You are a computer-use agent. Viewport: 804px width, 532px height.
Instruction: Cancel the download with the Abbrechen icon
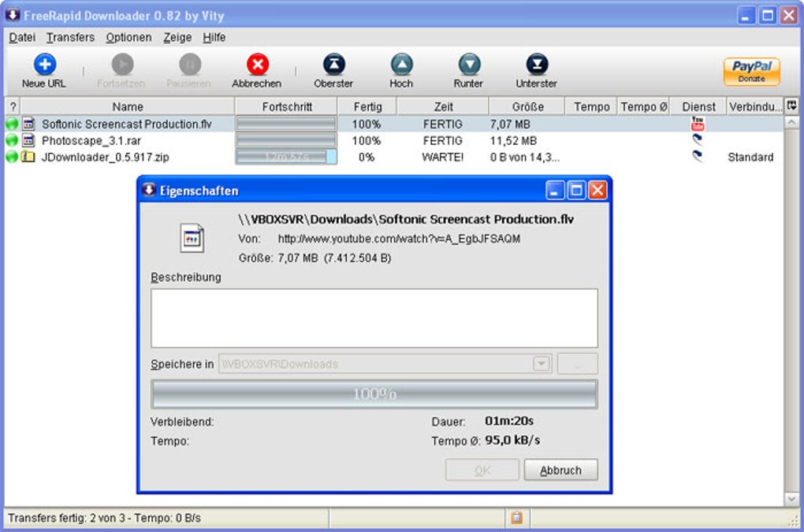coord(258,64)
